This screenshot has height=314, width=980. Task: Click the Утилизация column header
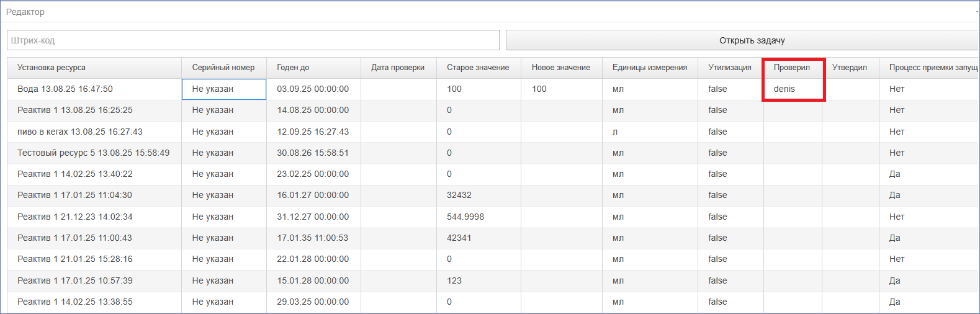pyautogui.click(x=731, y=68)
